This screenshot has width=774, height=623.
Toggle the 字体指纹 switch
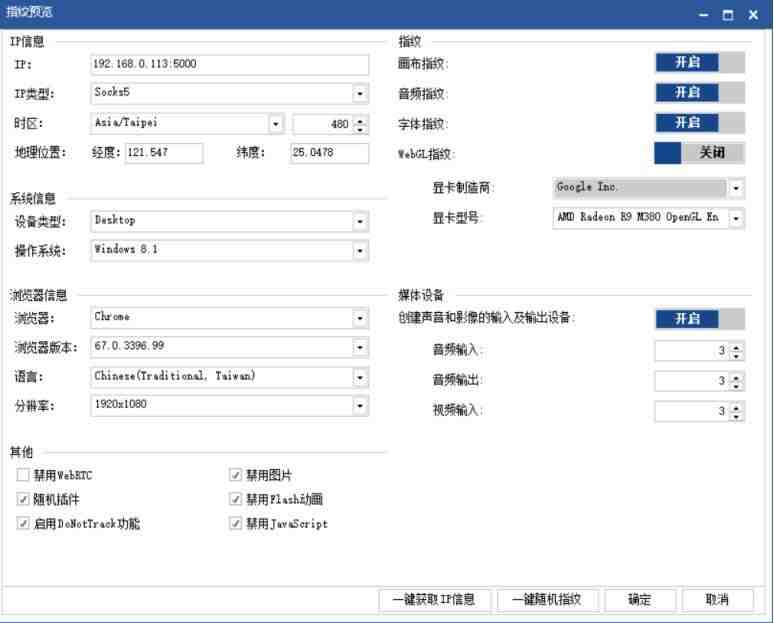(x=699, y=123)
